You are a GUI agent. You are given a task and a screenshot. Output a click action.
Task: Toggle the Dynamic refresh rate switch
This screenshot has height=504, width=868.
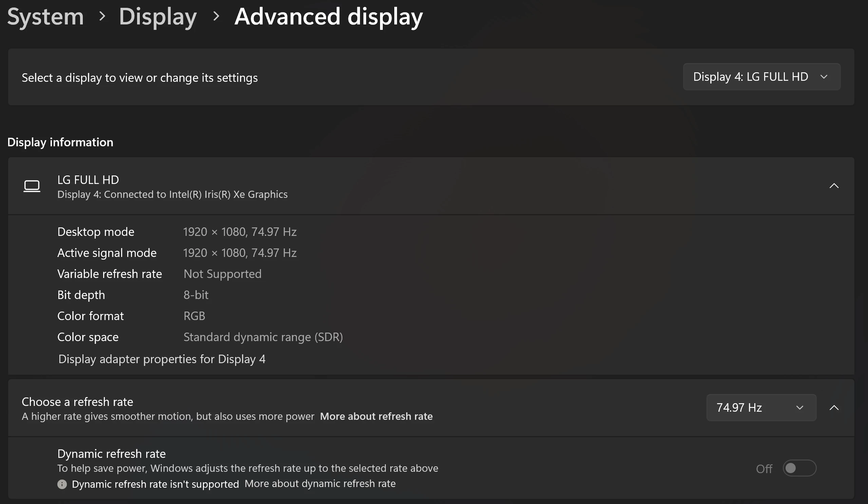point(799,468)
